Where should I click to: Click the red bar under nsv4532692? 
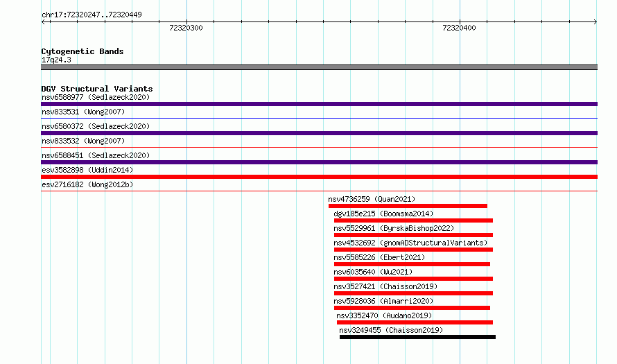[413, 250]
